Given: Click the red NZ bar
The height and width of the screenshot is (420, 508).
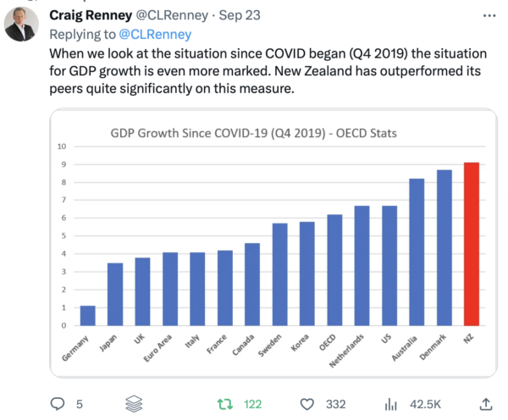Looking at the screenshot, I should (x=472, y=244).
